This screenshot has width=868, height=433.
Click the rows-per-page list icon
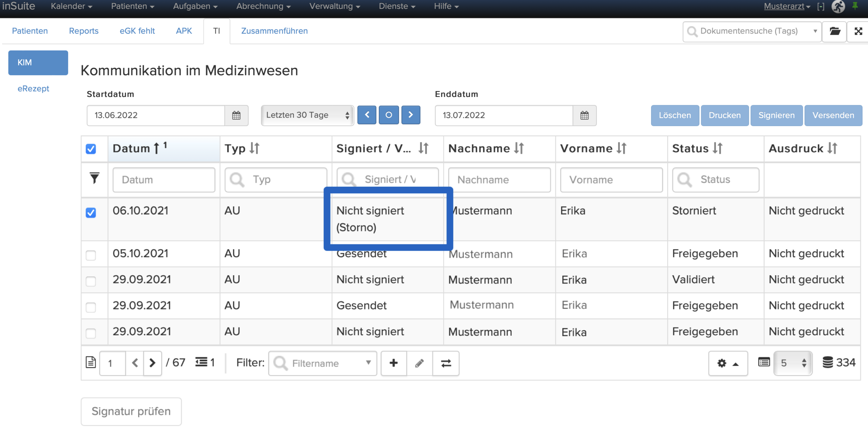tap(764, 363)
